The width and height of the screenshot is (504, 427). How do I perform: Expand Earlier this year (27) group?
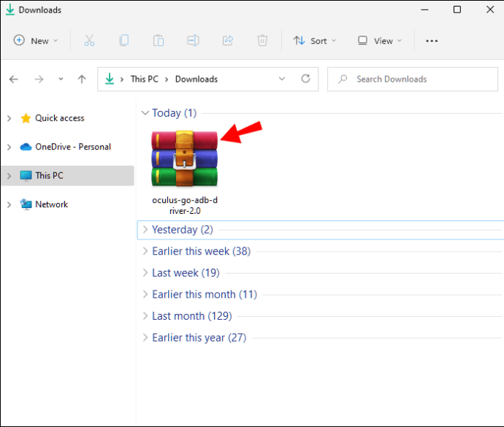[145, 337]
